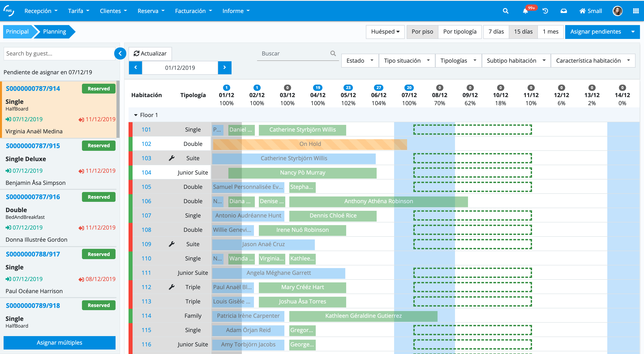Select the 7 días range option

tap(496, 32)
